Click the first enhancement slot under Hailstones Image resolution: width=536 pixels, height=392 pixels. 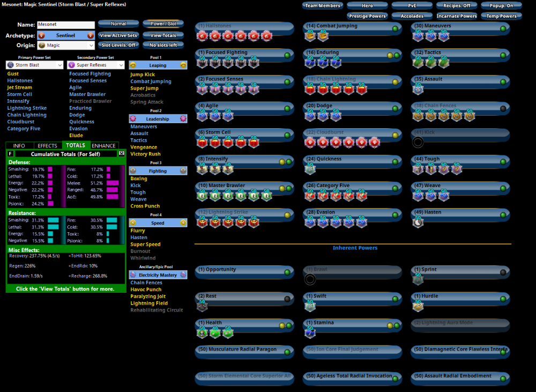click(x=202, y=36)
